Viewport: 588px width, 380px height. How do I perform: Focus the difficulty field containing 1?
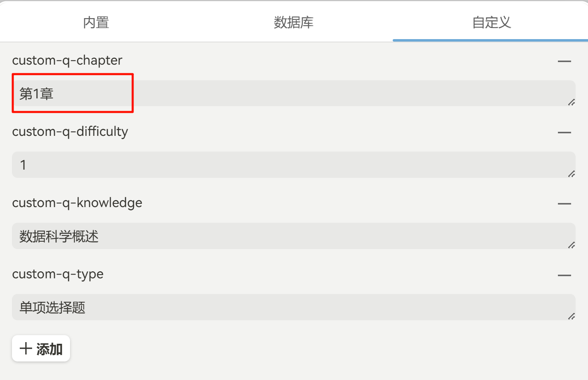[288, 165]
